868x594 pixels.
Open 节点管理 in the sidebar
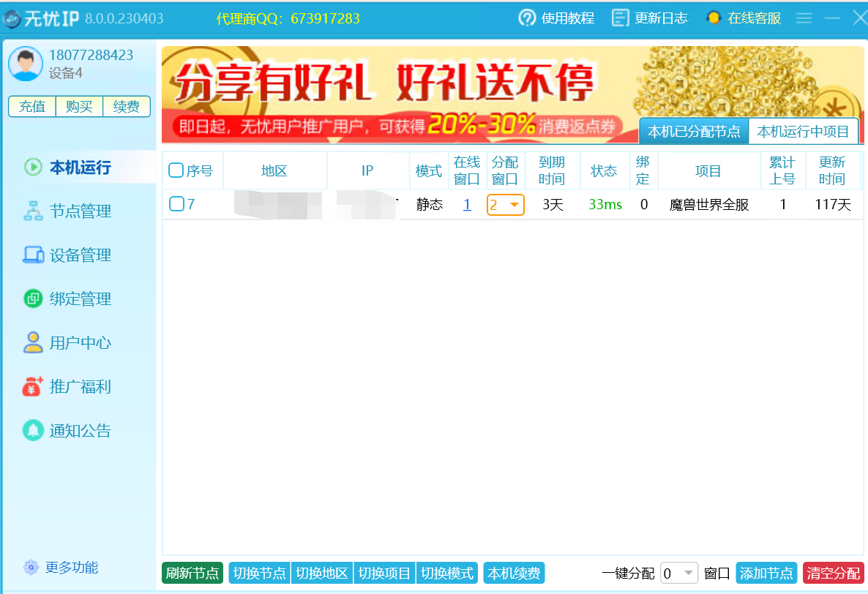click(81, 211)
